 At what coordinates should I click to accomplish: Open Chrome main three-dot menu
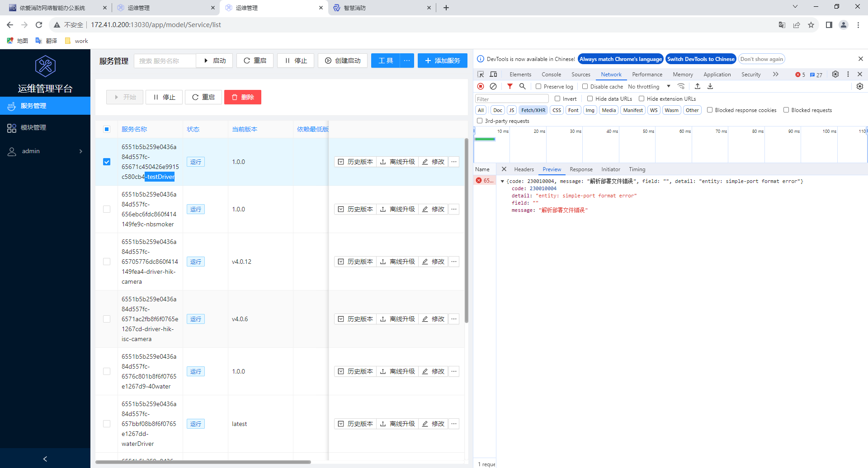coord(858,25)
